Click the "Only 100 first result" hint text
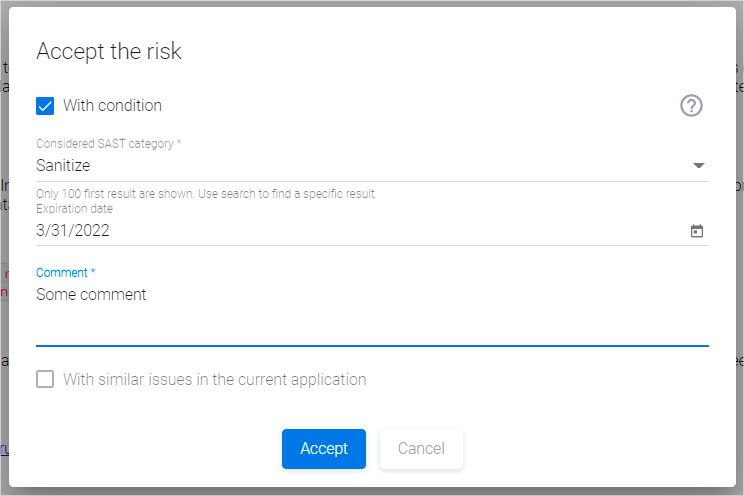Screen dimensions: 744x496 coord(205,194)
